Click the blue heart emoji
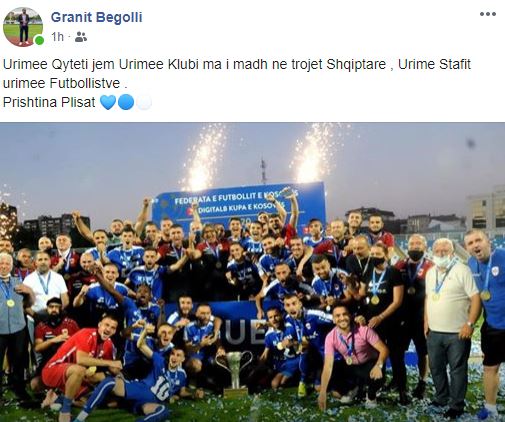 coord(108,102)
